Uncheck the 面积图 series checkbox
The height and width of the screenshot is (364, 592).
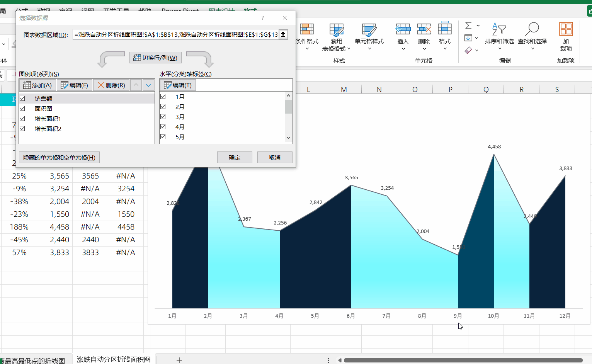pyautogui.click(x=22, y=109)
